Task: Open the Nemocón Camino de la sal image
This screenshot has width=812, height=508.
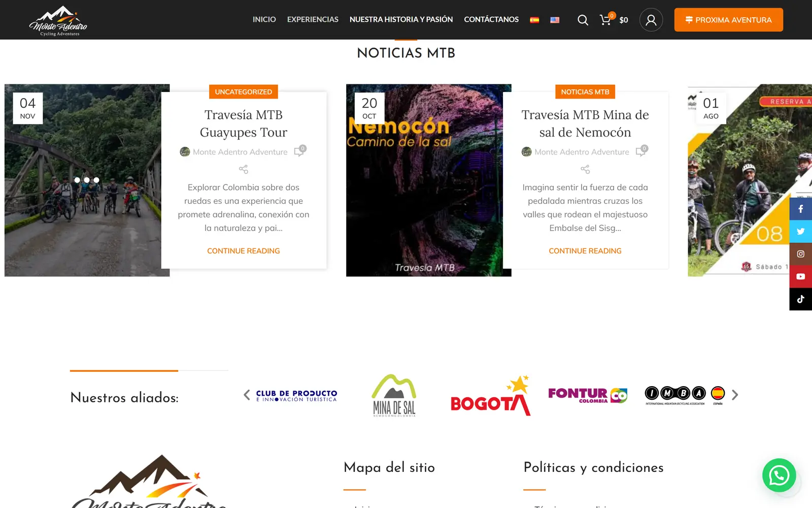Action: (428, 180)
